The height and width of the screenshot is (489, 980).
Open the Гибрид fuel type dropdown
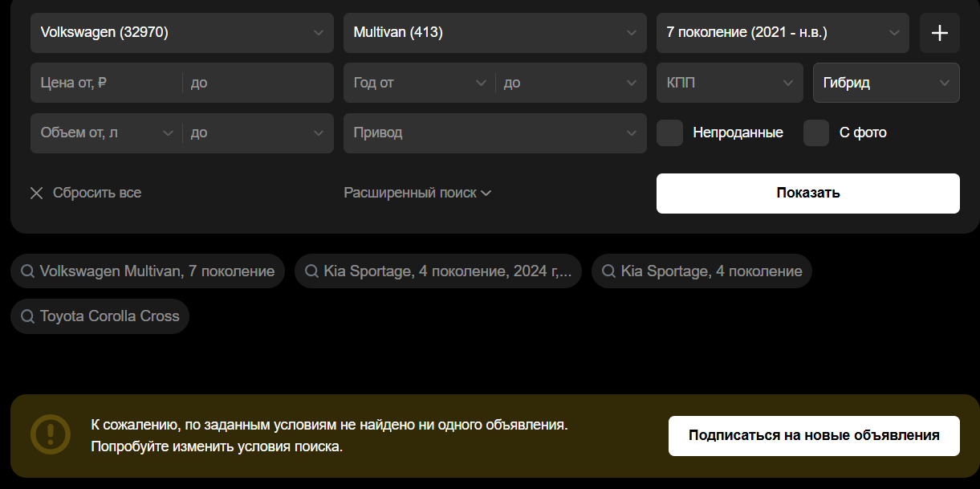(886, 83)
